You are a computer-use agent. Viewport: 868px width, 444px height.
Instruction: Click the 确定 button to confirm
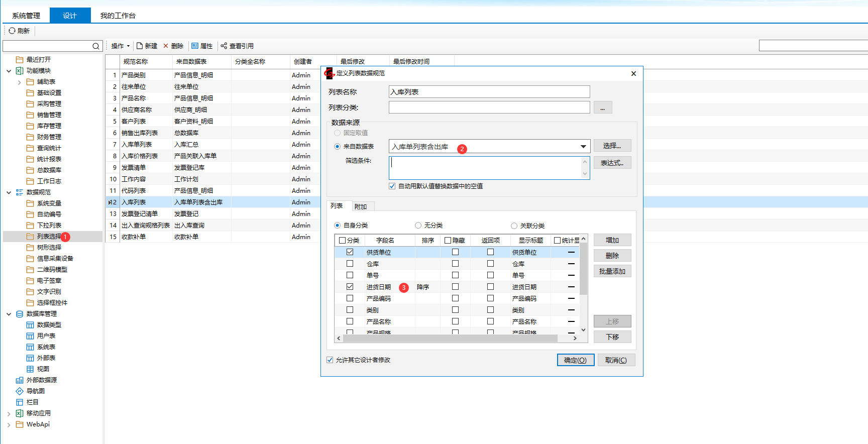click(575, 360)
